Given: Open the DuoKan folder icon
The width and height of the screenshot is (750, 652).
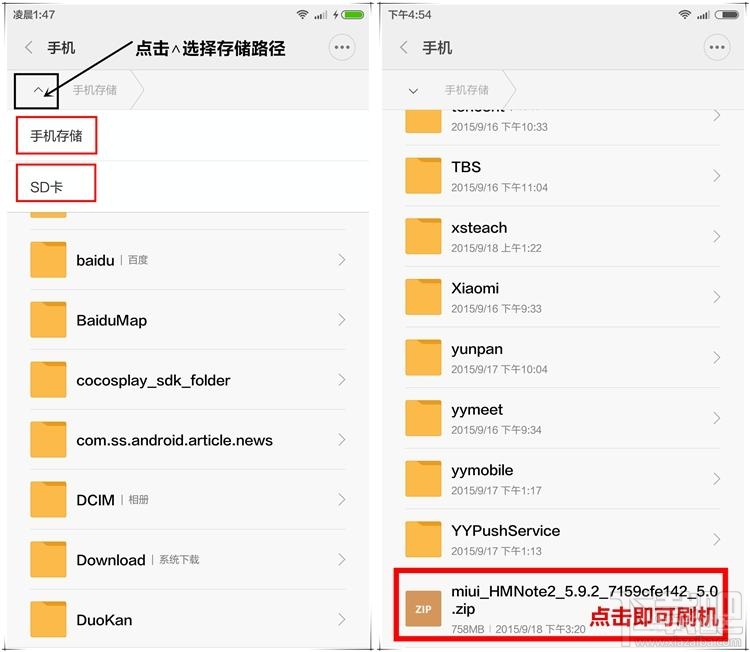Looking at the screenshot, I should (48, 619).
